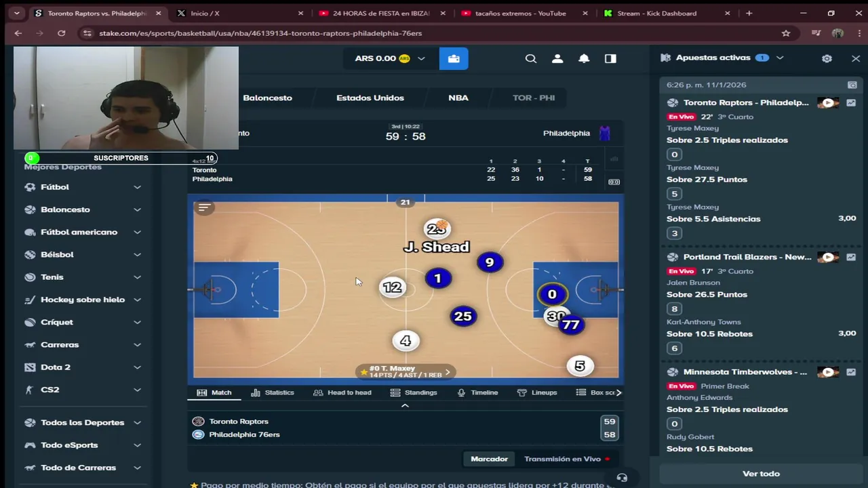This screenshot has width=868, height=488.
Task: Open the NBA breadcrumb link
Action: pyautogui.click(x=458, y=98)
